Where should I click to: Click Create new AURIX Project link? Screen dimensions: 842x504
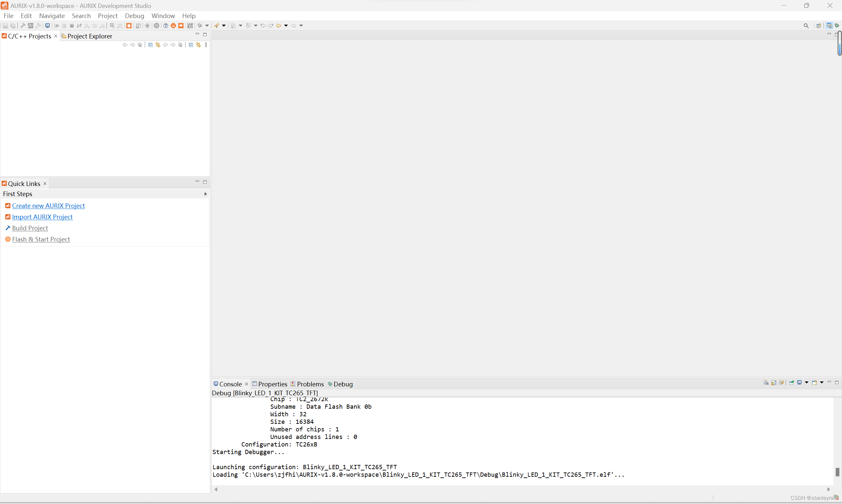48,206
